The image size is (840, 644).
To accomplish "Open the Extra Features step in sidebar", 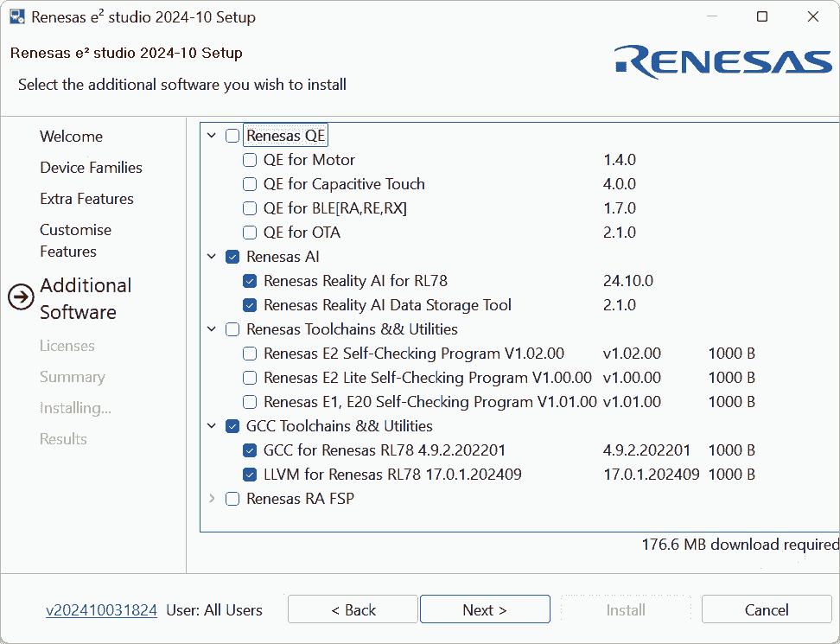I will pyautogui.click(x=86, y=199).
